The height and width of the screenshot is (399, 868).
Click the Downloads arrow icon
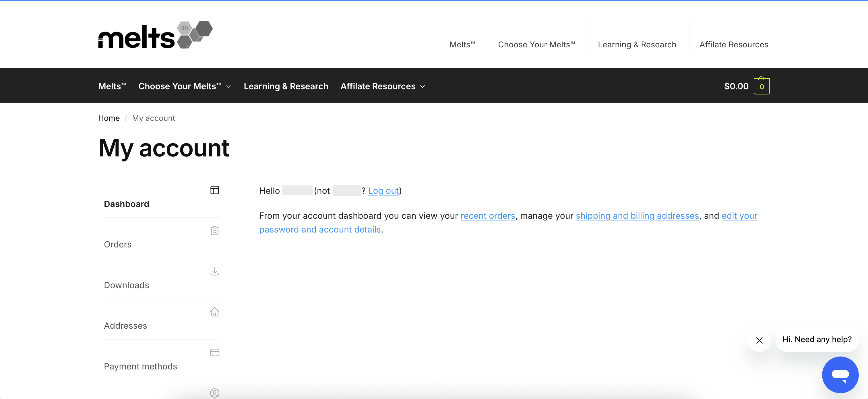(215, 271)
